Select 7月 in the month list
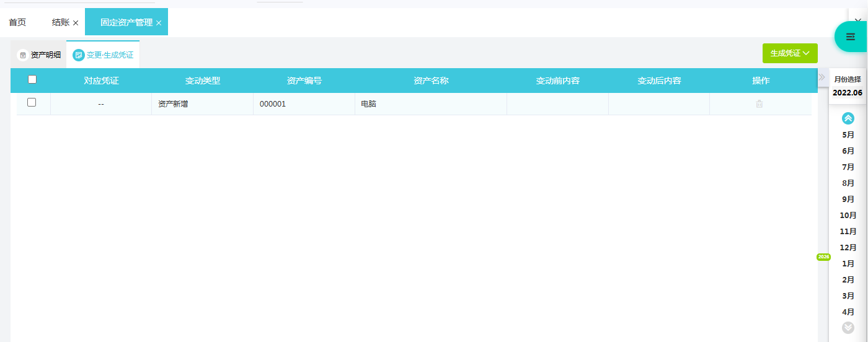Viewport: 868px width, 342px height. pos(848,167)
